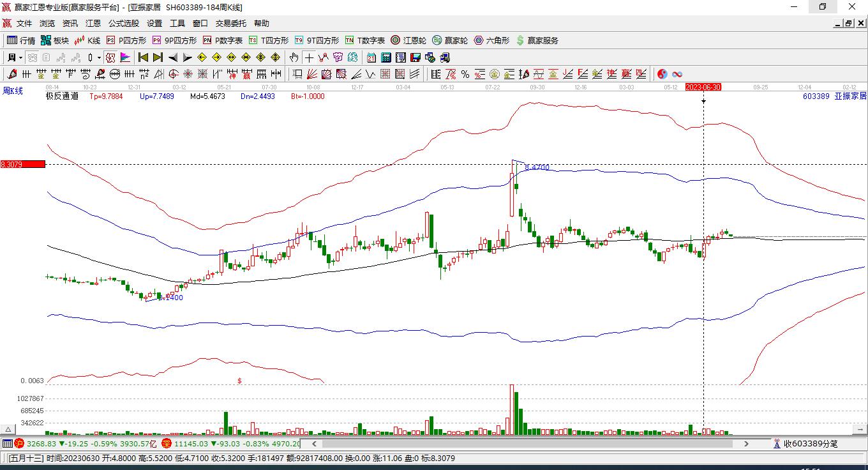Toggle the crosshair cursor tool
868x470 pixels.
[309, 57]
